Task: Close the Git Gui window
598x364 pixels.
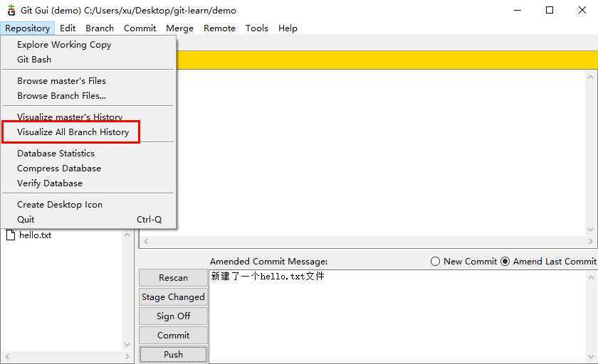Action: click(x=582, y=10)
